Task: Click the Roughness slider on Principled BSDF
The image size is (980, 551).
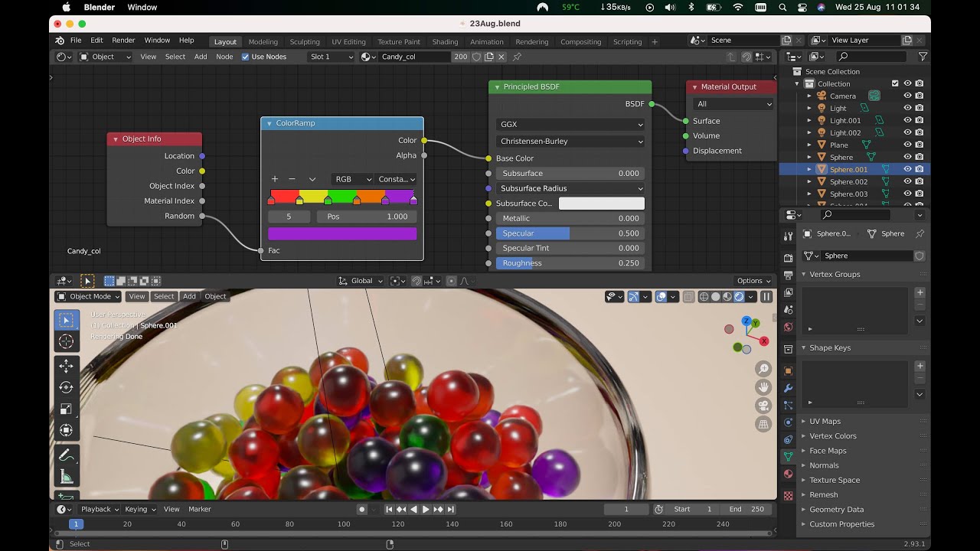Action: pos(570,263)
